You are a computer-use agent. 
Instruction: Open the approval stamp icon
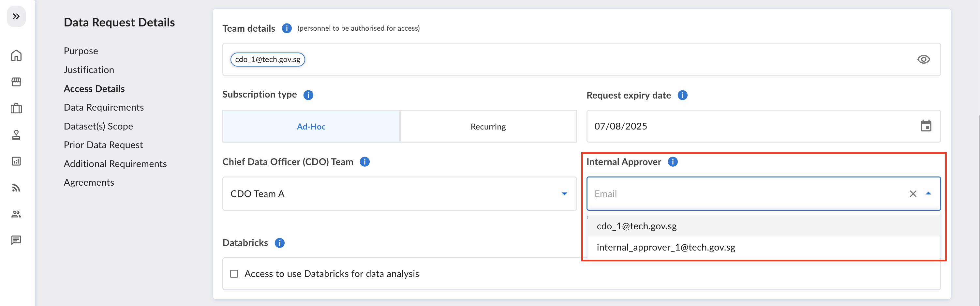pyautogui.click(x=16, y=135)
